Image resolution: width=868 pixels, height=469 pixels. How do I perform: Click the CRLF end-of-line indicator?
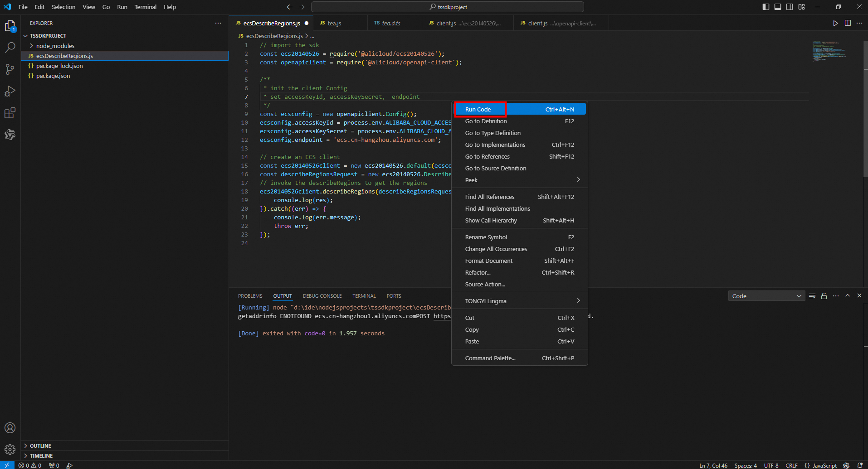(791, 465)
